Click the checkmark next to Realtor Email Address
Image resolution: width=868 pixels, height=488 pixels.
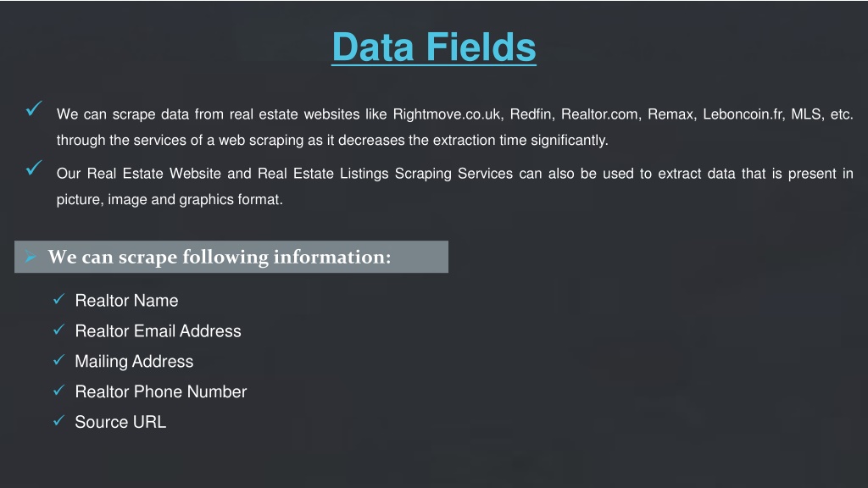58,330
